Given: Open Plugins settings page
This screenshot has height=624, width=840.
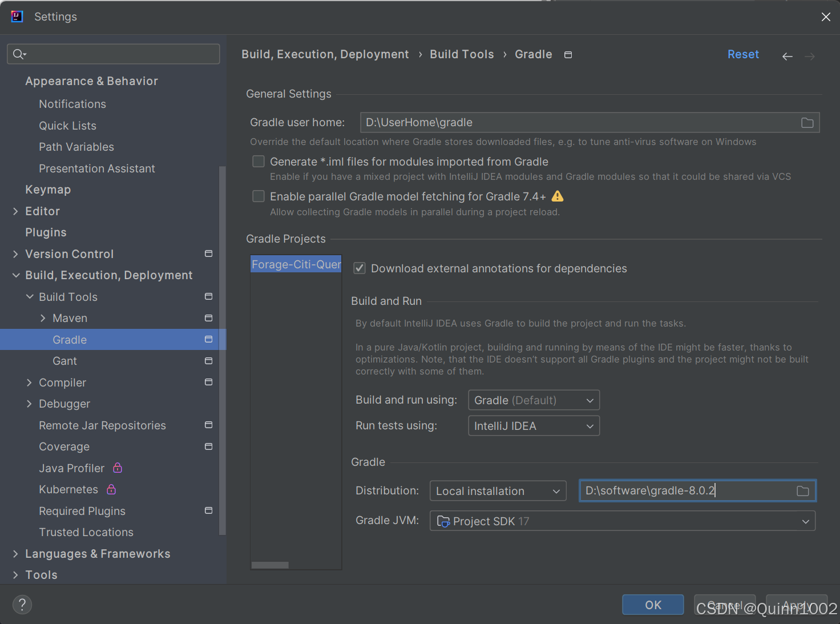Looking at the screenshot, I should coord(46,232).
